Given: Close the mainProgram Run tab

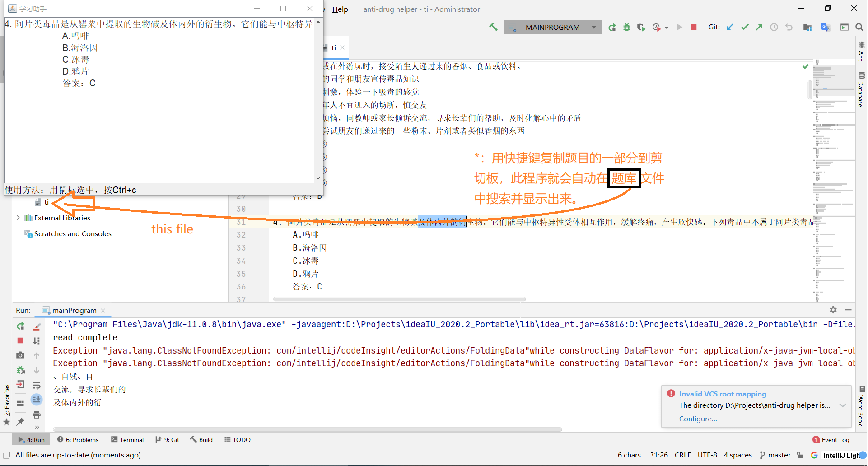Looking at the screenshot, I should click(x=103, y=310).
